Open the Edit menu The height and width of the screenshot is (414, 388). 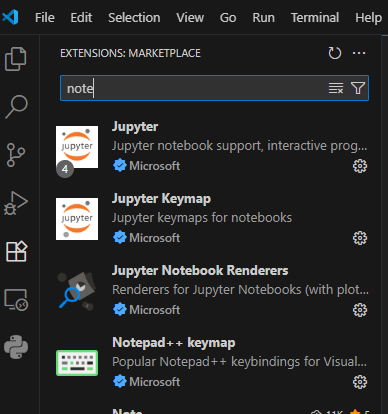pyautogui.click(x=81, y=17)
